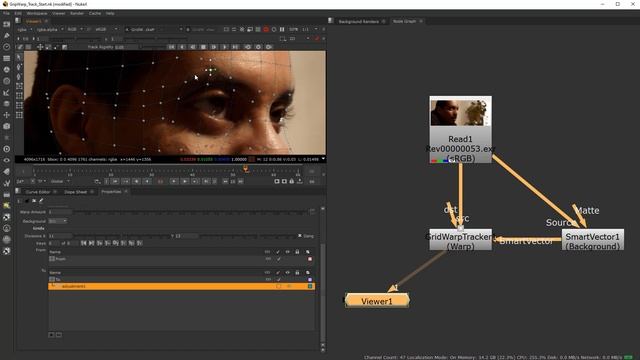
Task: Click the Play backward button on timeline
Action: click(147, 181)
